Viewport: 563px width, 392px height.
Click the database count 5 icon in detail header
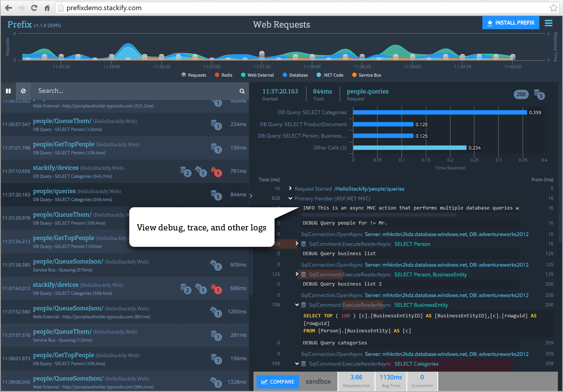539,94
